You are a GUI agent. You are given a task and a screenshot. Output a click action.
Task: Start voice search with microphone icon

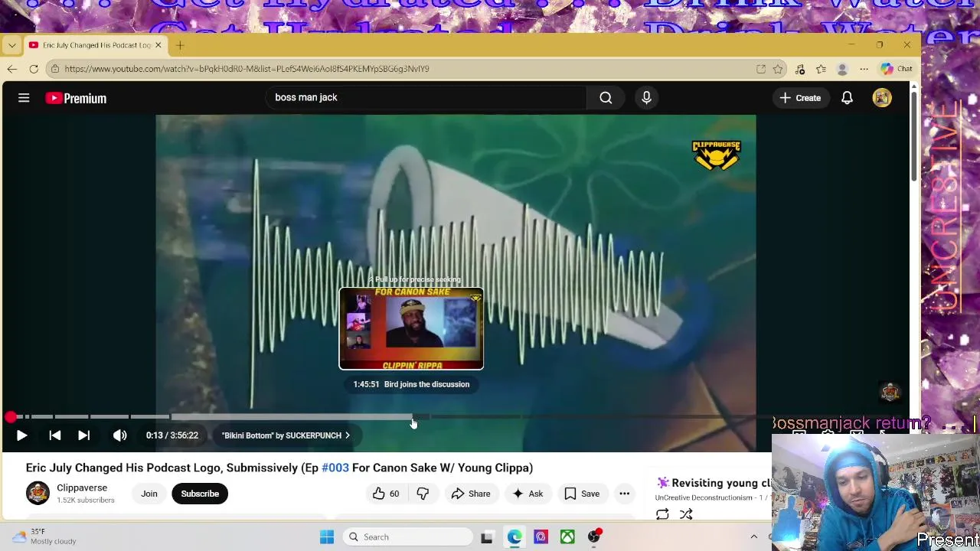click(x=646, y=98)
